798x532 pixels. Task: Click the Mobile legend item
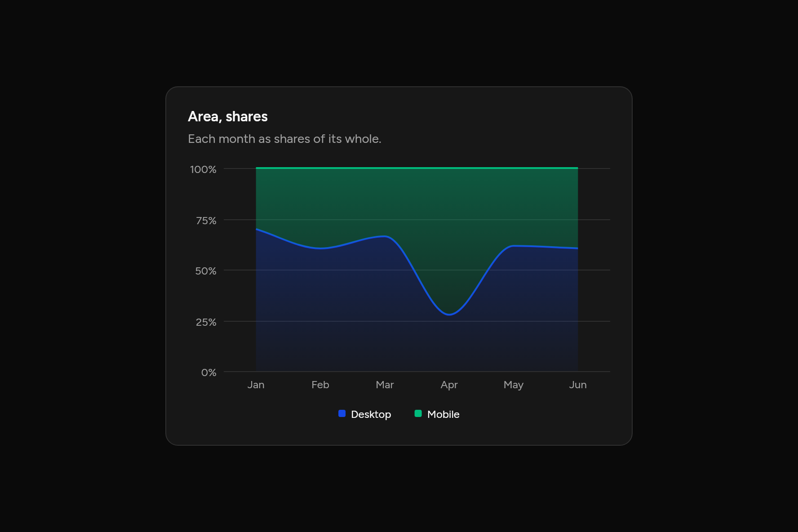point(437,414)
